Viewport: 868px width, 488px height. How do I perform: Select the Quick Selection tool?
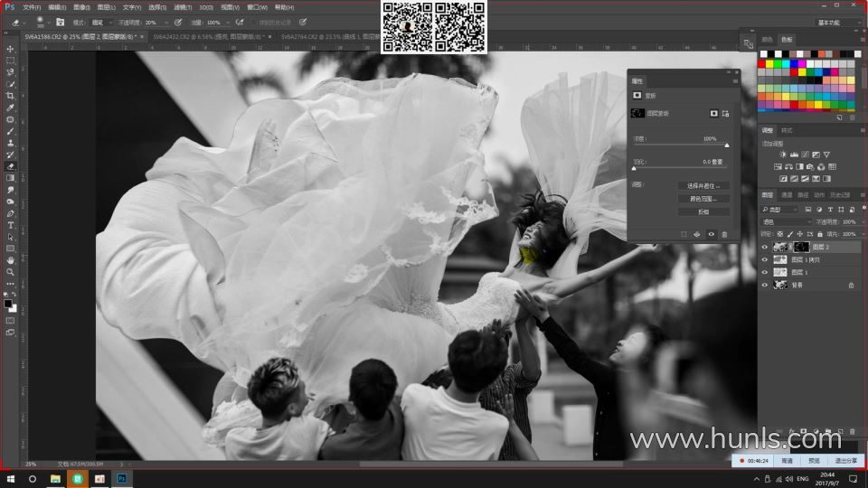pos(11,84)
